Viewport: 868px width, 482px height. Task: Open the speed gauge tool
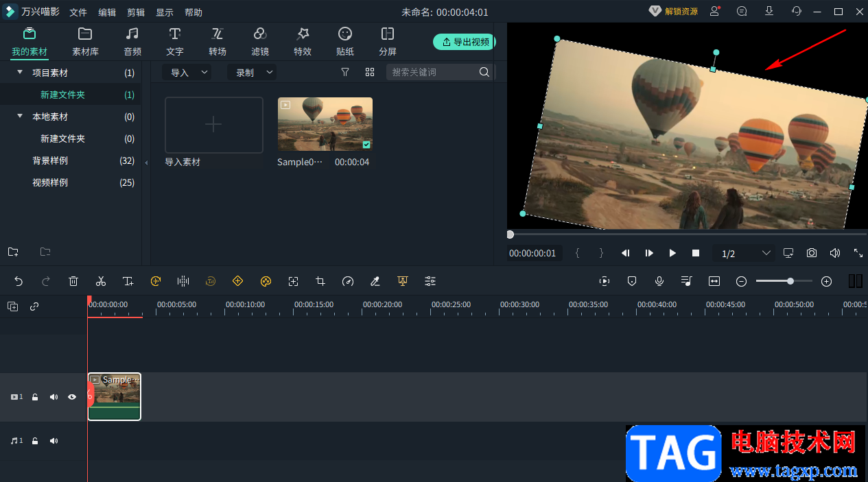[348, 281]
